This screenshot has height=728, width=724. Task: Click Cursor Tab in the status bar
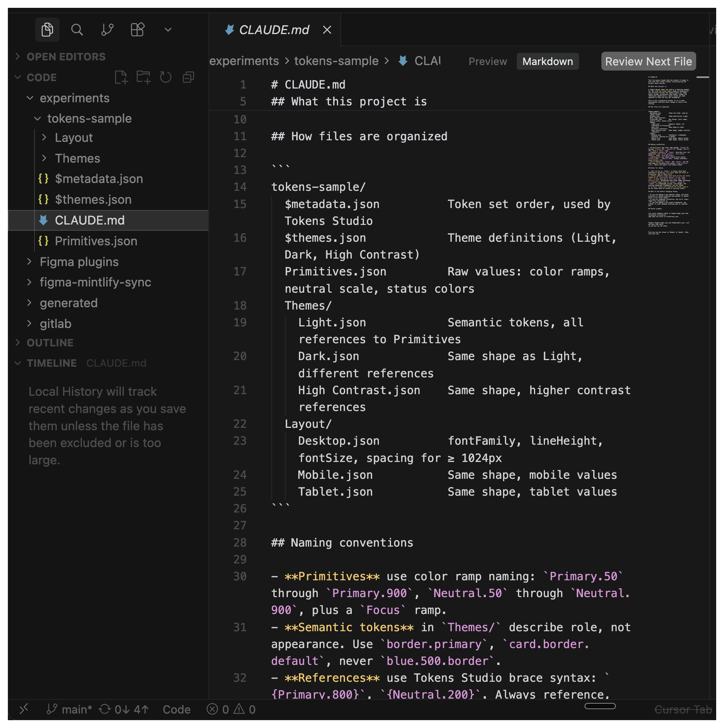coord(683,709)
